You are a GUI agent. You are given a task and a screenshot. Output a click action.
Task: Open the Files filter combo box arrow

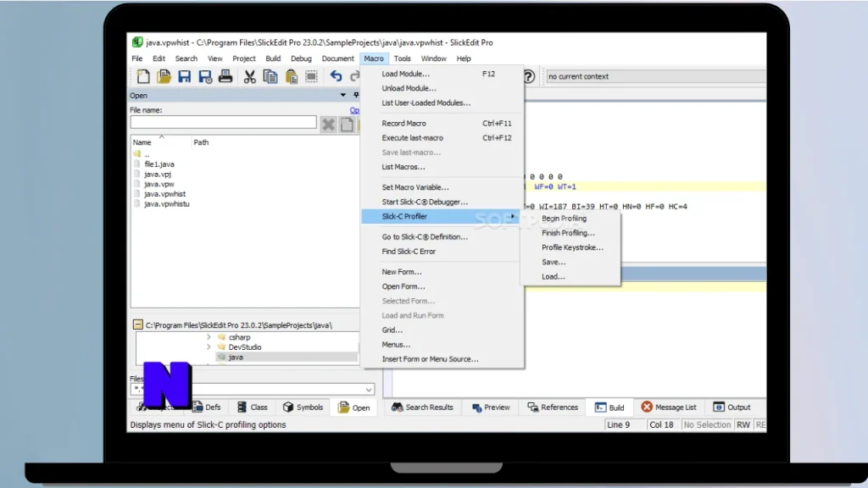click(x=369, y=390)
